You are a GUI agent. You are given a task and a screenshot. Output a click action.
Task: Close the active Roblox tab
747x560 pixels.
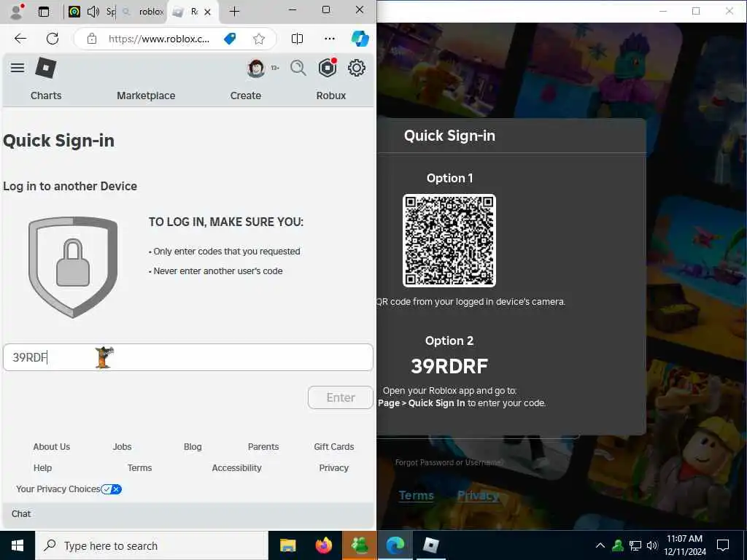[207, 12]
